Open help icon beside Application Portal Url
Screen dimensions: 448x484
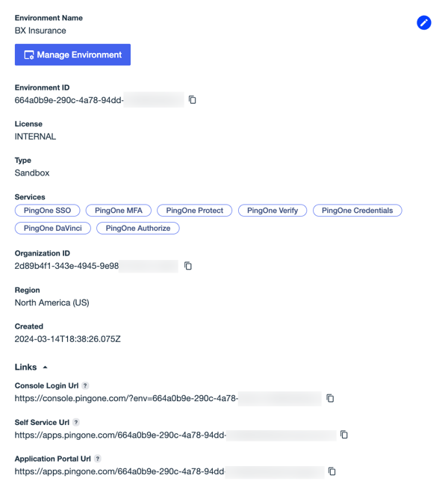pos(98,459)
